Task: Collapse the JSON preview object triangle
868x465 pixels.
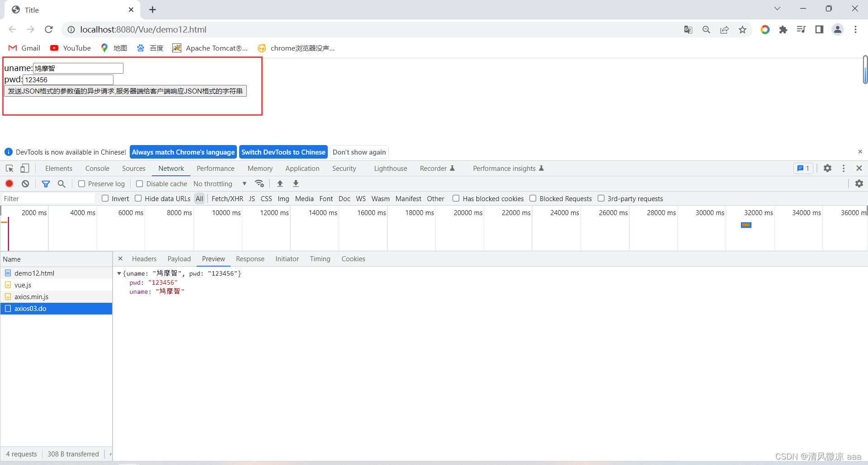Action: [119, 273]
